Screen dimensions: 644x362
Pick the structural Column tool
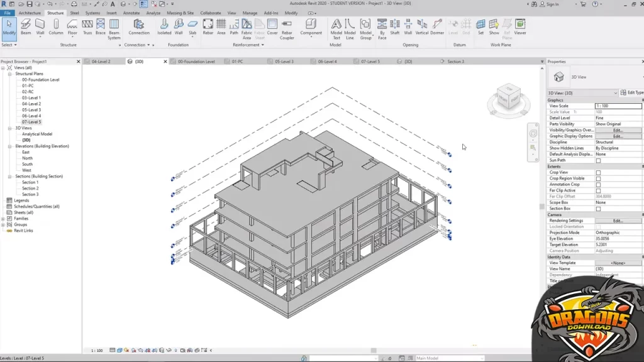tap(56, 27)
